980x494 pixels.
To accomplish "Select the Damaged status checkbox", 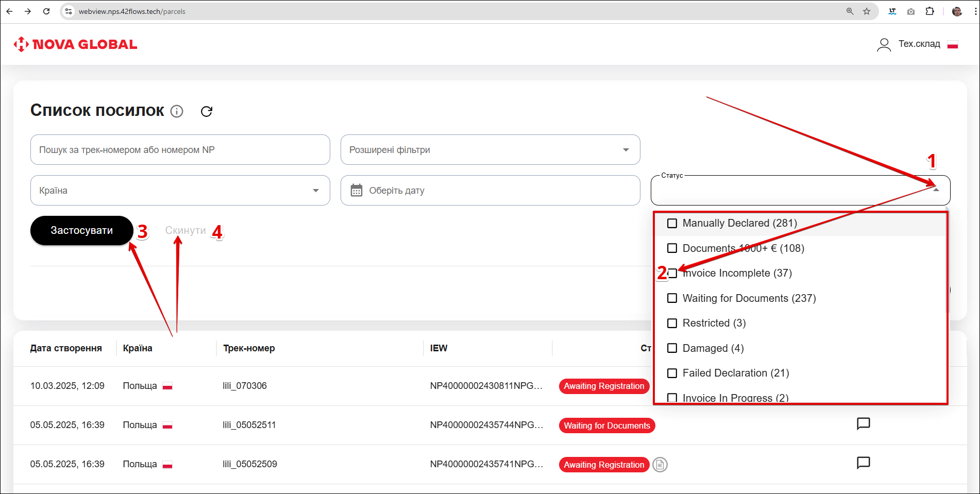I will click(x=672, y=348).
